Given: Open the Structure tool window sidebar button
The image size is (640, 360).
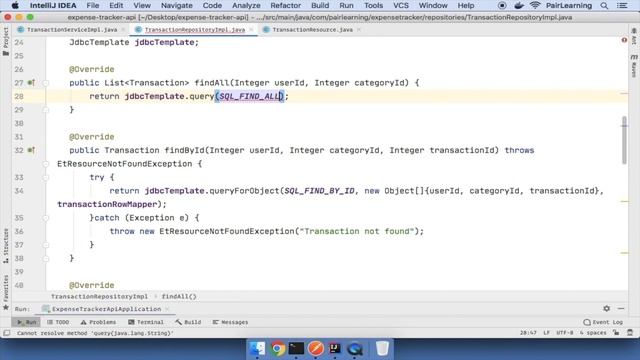Looking at the screenshot, I should click(x=6, y=245).
